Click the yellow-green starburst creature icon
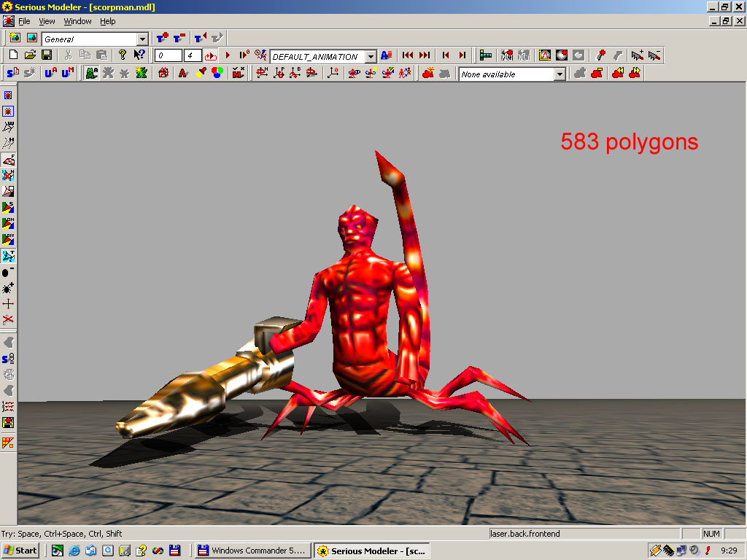 click(141, 73)
